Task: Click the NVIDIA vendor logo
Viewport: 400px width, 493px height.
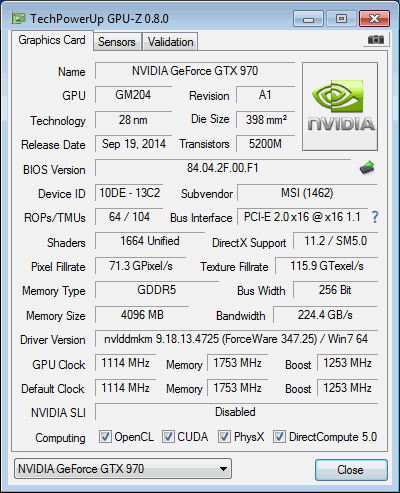Action: pos(340,107)
